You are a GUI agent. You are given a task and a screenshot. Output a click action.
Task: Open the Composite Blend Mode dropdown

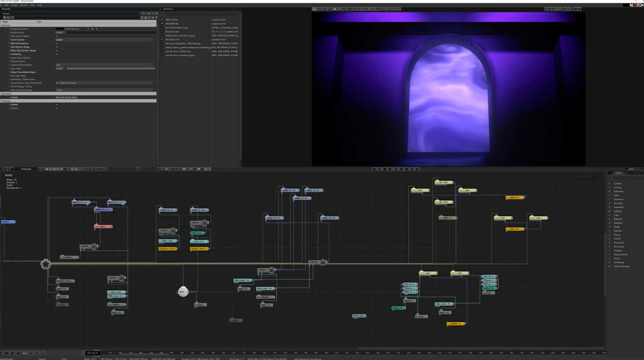pyautogui.click(x=105, y=65)
